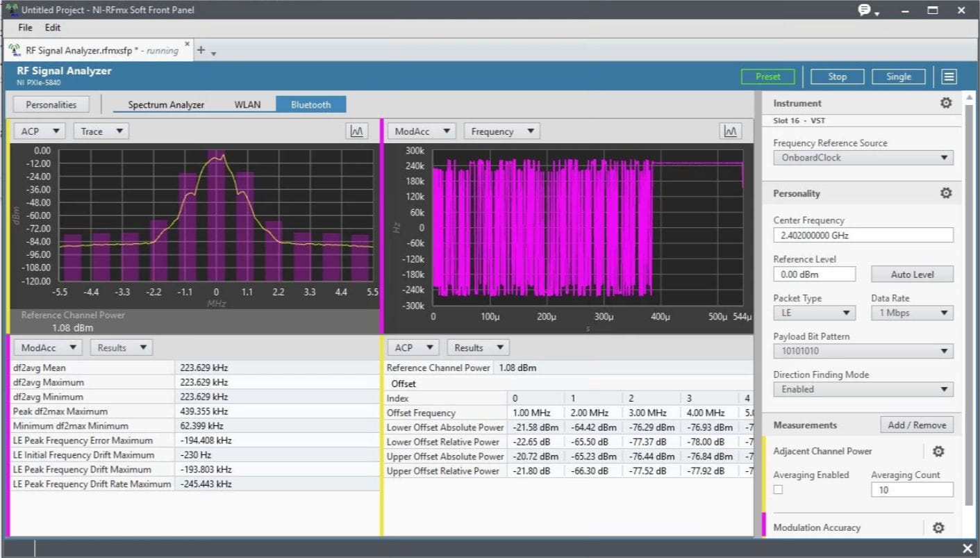Screen dimensions: 980x558
Task: Open the Personality settings gear
Action: coord(945,192)
